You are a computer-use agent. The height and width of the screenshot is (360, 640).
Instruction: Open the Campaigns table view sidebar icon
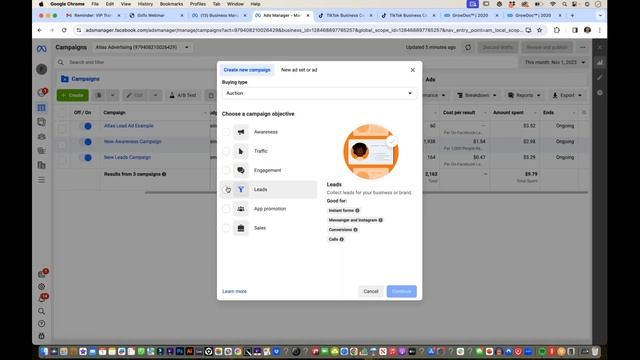pos(42,108)
